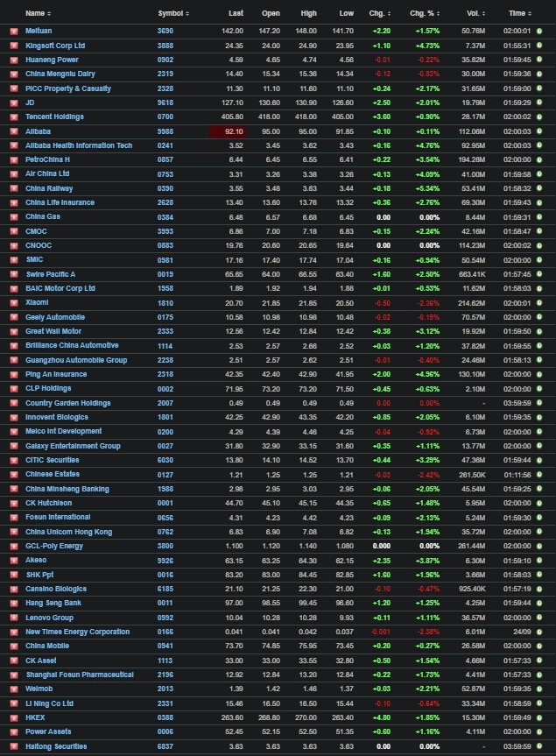Image resolution: width=556 pixels, height=756 pixels.
Task: Click symbol 9618 for JD
Action: point(165,102)
